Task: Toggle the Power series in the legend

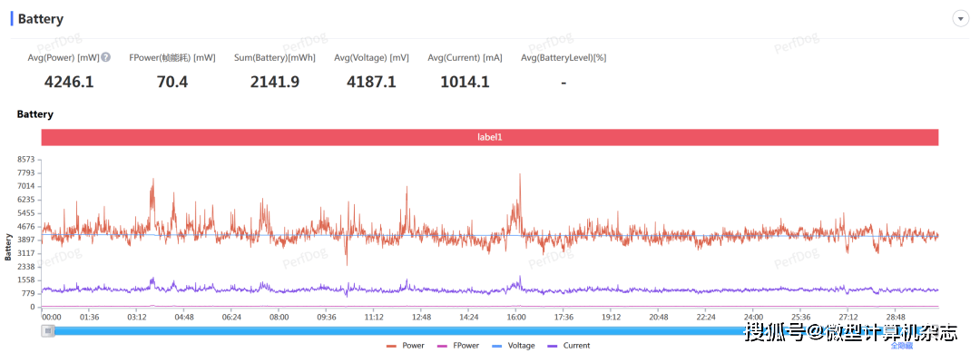Action: tap(406, 346)
